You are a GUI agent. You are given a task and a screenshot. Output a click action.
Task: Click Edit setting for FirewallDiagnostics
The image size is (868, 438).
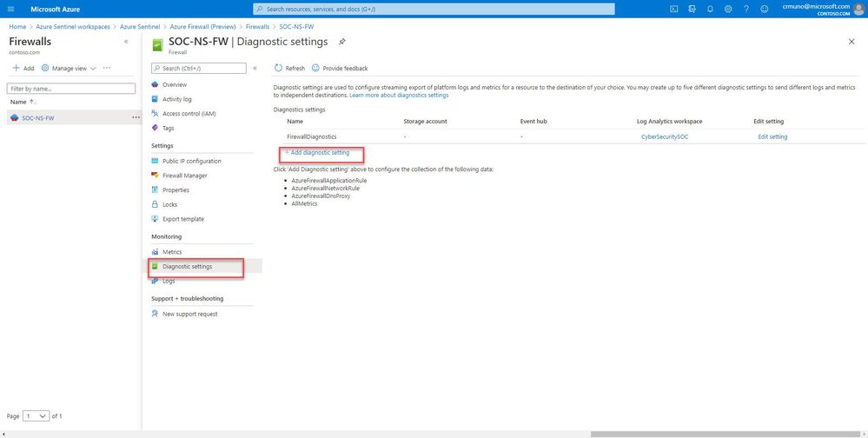772,136
